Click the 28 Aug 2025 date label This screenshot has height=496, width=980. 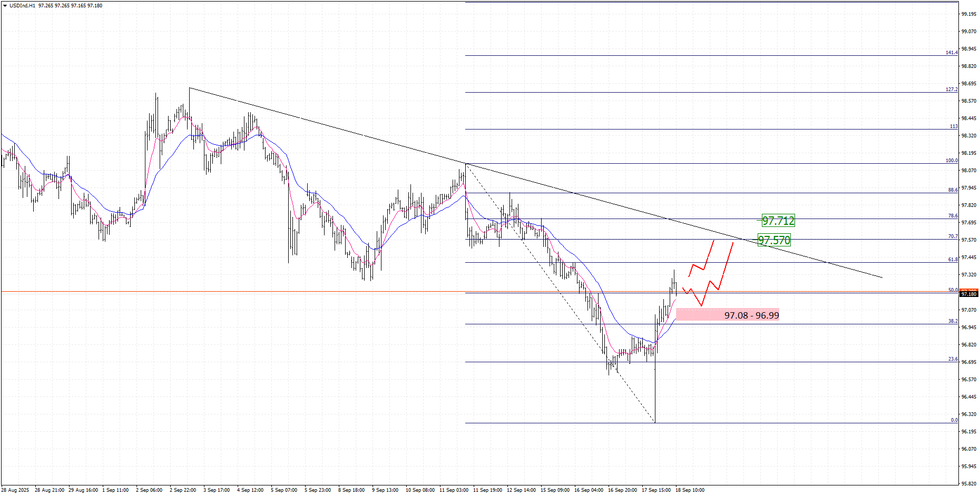coord(15,490)
